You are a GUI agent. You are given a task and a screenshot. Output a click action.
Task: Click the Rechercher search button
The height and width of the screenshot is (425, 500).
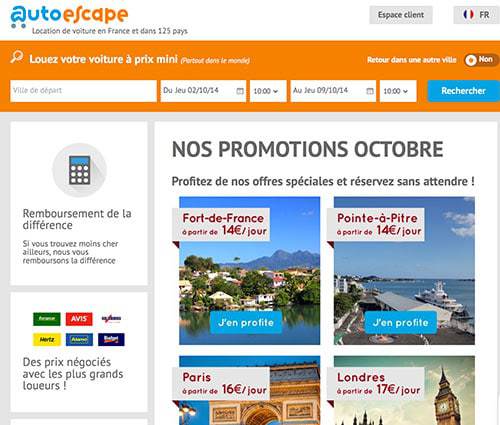[464, 91]
